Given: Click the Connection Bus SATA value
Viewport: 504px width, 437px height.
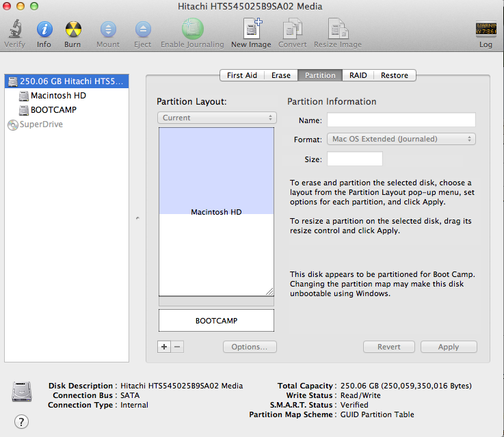Looking at the screenshot, I should tap(130, 395).
